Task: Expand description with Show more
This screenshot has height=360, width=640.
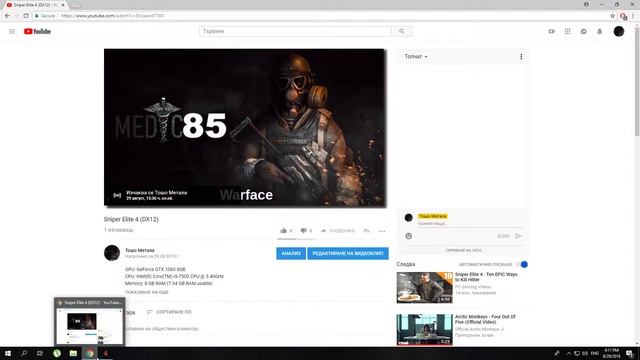Action: click(147, 292)
